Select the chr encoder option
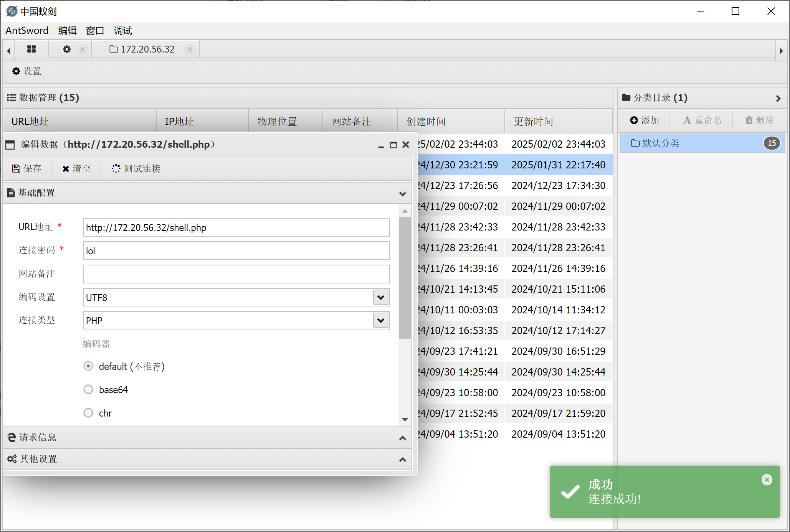 pyautogui.click(x=88, y=413)
